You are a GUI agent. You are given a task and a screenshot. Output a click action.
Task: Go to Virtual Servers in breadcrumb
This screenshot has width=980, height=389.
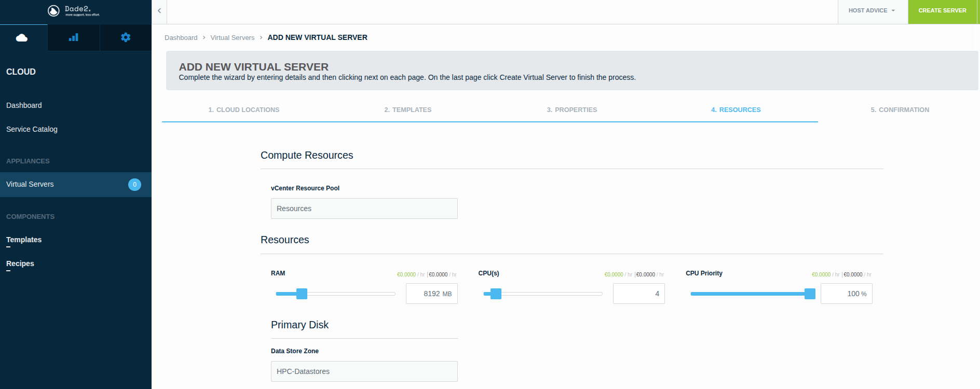coord(233,38)
